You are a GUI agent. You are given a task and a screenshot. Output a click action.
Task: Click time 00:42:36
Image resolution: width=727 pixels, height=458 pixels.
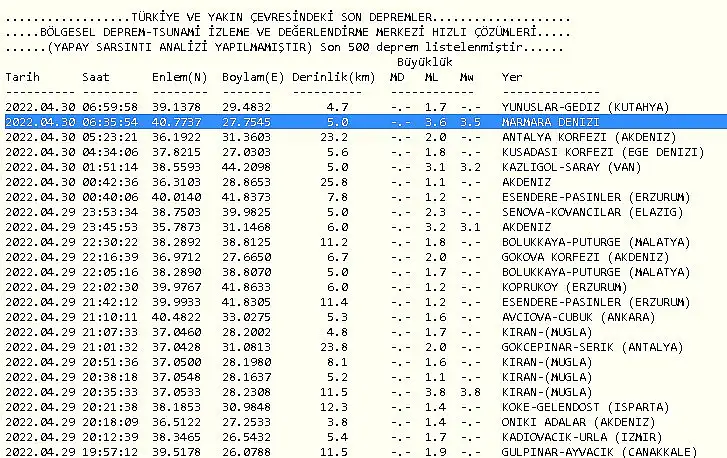110,182
